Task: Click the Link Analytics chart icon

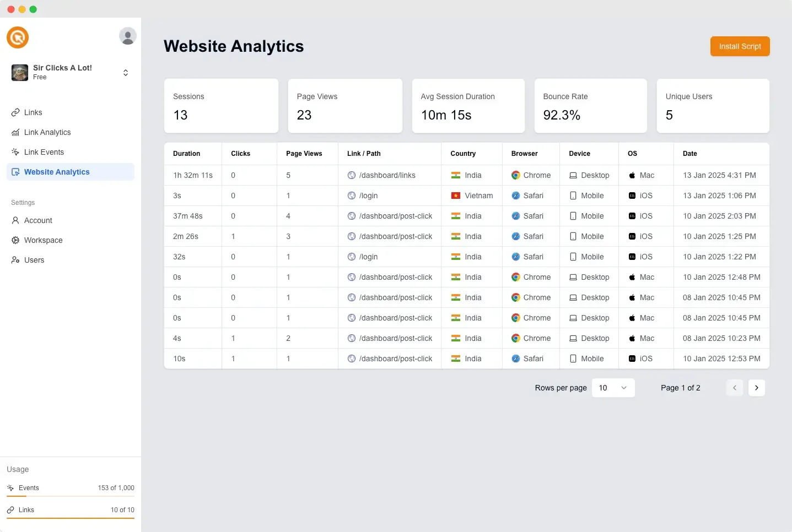Action: click(x=15, y=132)
